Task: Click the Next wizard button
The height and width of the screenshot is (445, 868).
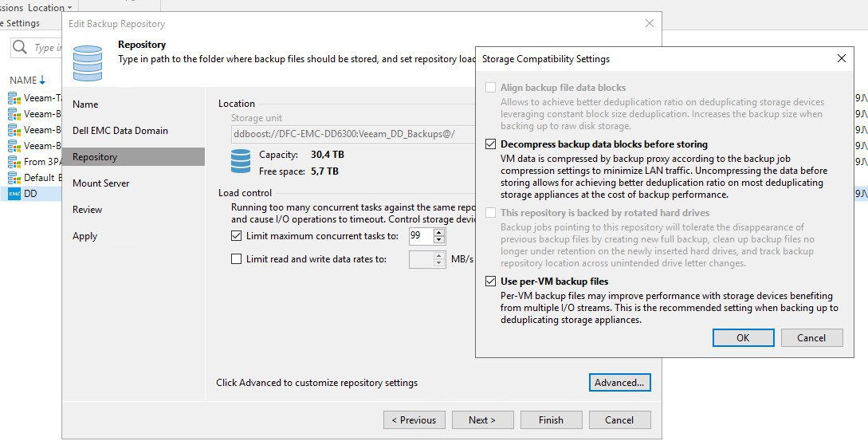Action: coord(482,420)
